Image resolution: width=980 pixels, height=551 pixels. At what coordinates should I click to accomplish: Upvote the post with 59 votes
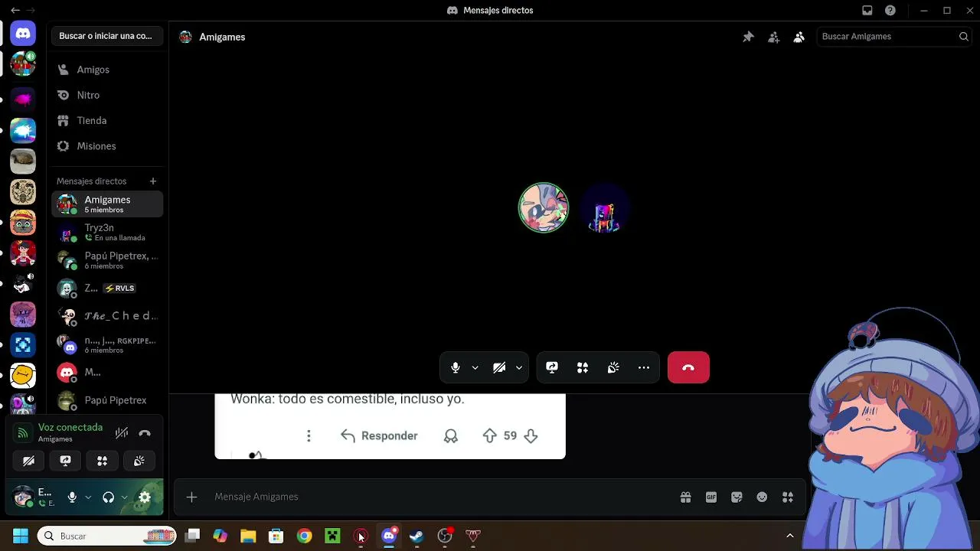click(x=490, y=435)
